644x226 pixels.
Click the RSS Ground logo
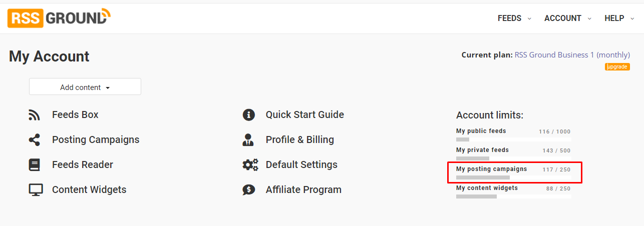[59, 18]
